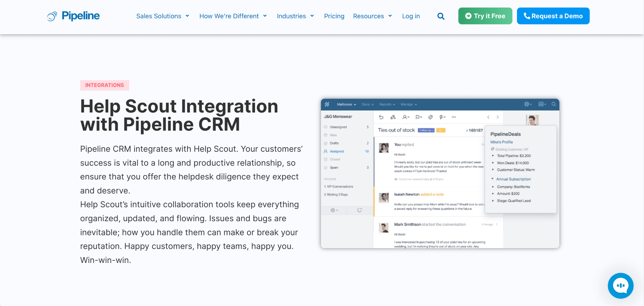Open the Sales Solutions dropdown
Viewport: 644px width, 306px height.
pos(163,16)
